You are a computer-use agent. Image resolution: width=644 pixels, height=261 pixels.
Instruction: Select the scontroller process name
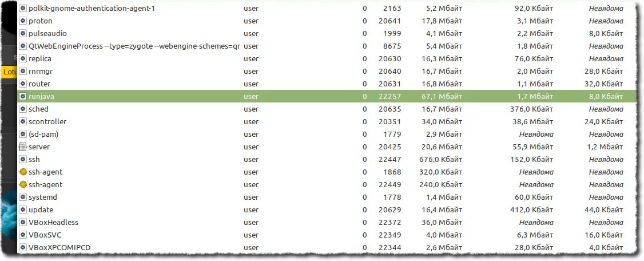47,122
